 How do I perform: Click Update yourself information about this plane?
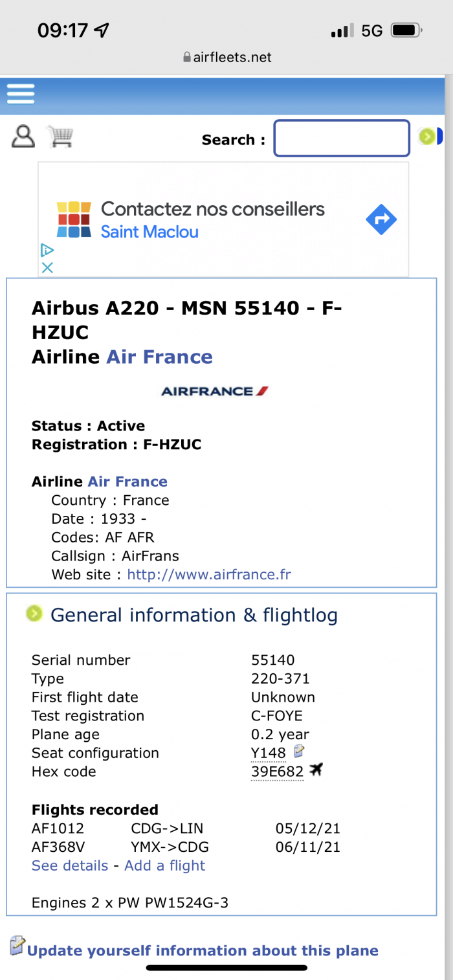(x=203, y=950)
